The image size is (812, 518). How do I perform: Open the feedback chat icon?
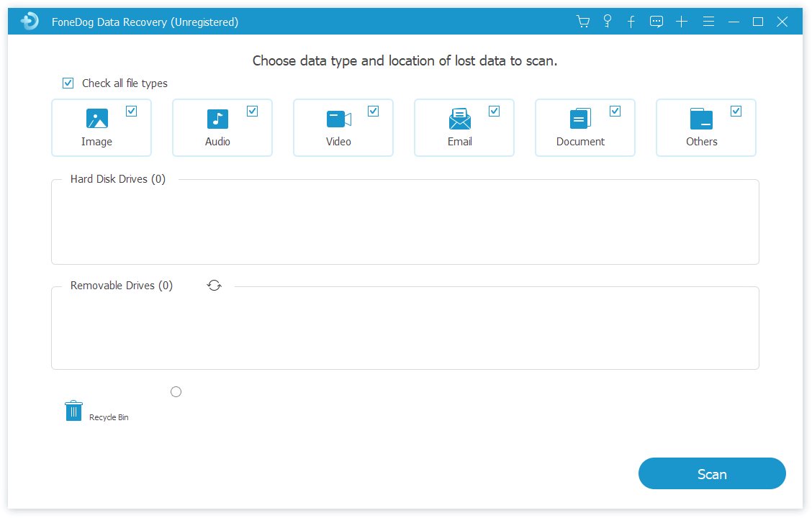tap(656, 21)
